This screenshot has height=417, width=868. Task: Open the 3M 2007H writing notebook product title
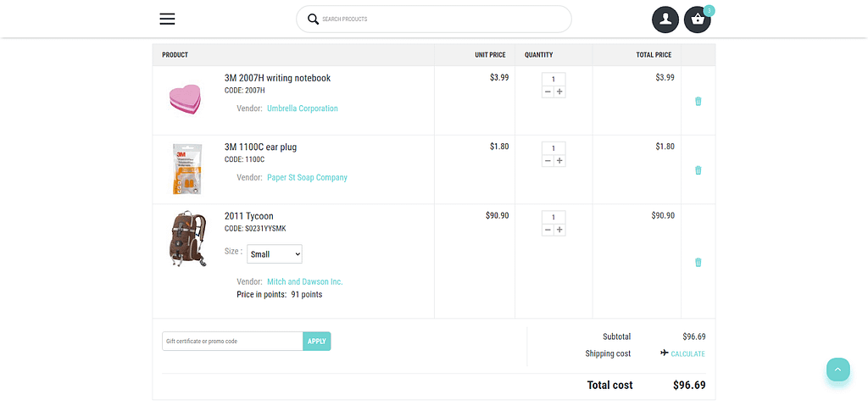(277, 78)
